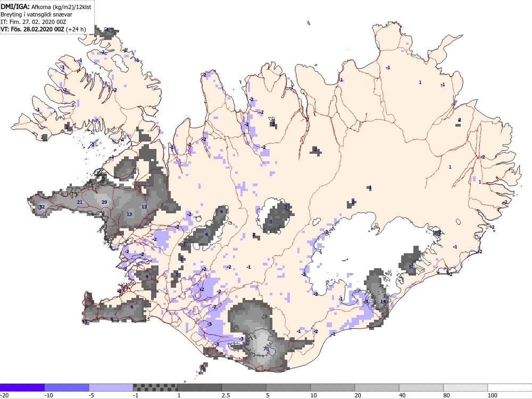The image size is (532, 399).
Task: Click the '-20' legend scale label
Action: point(4,395)
